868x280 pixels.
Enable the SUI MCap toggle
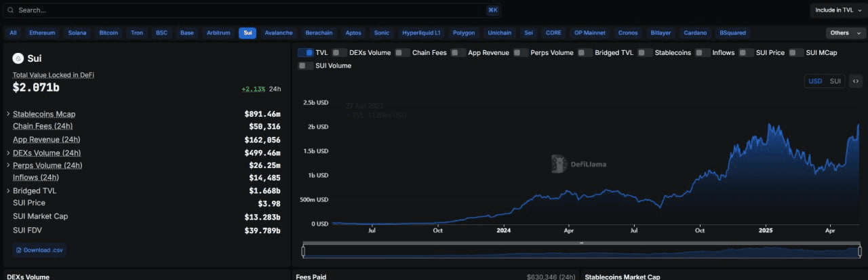pyautogui.click(x=796, y=52)
